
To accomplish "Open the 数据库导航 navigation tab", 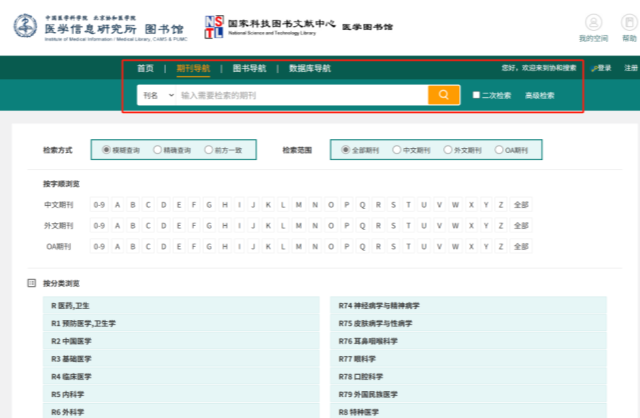I will [309, 69].
